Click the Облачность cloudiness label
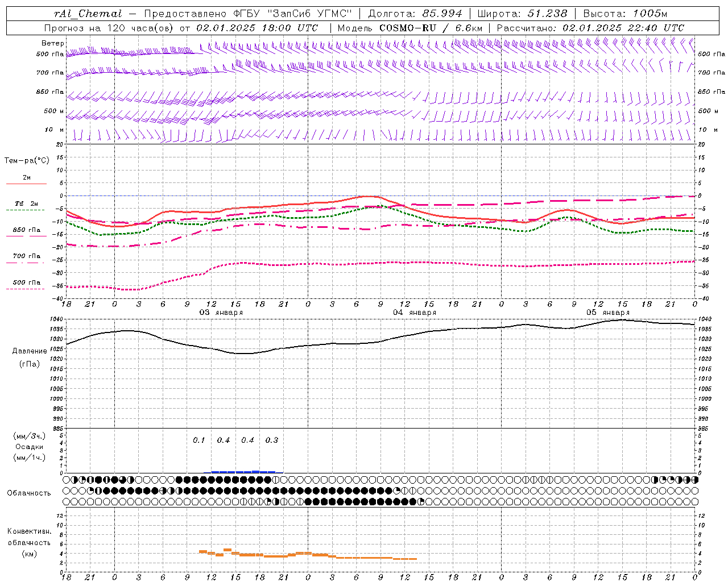 point(29,493)
